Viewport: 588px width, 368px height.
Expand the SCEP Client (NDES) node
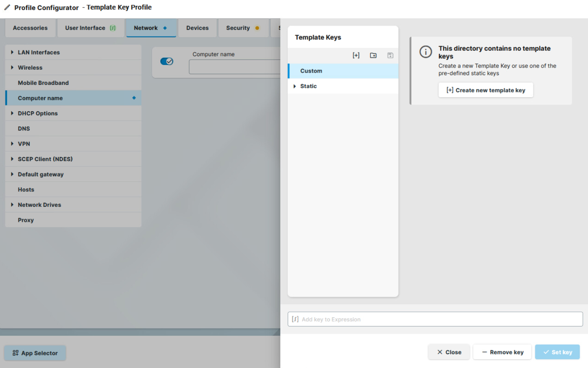[x=12, y=159]
